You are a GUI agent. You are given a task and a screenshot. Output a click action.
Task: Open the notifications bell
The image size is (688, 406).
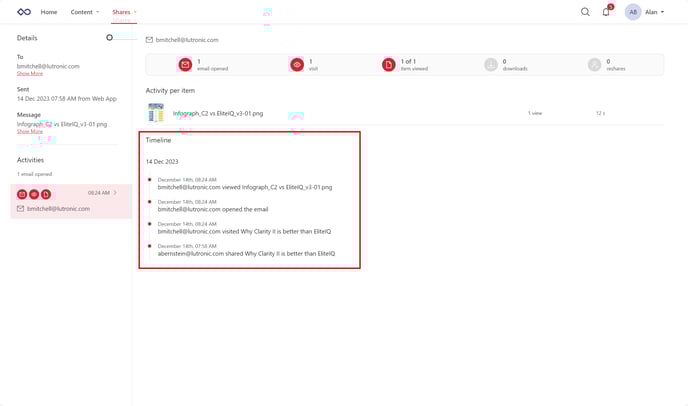[x=606, y=12]
